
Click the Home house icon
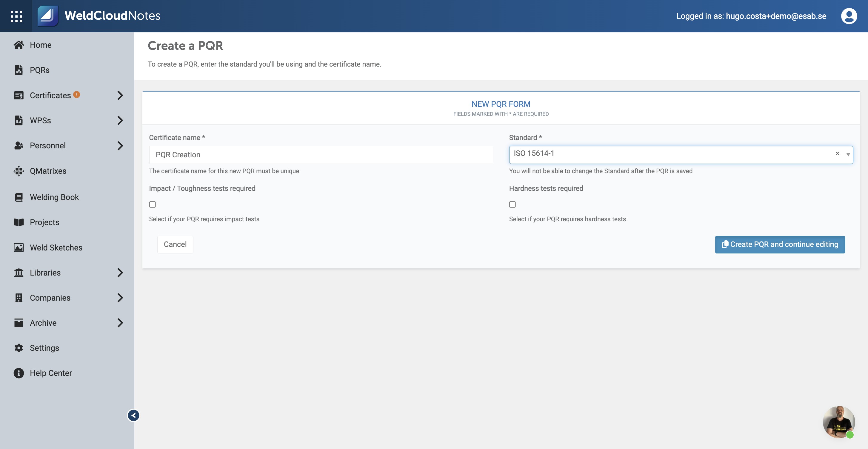[19, 45]
